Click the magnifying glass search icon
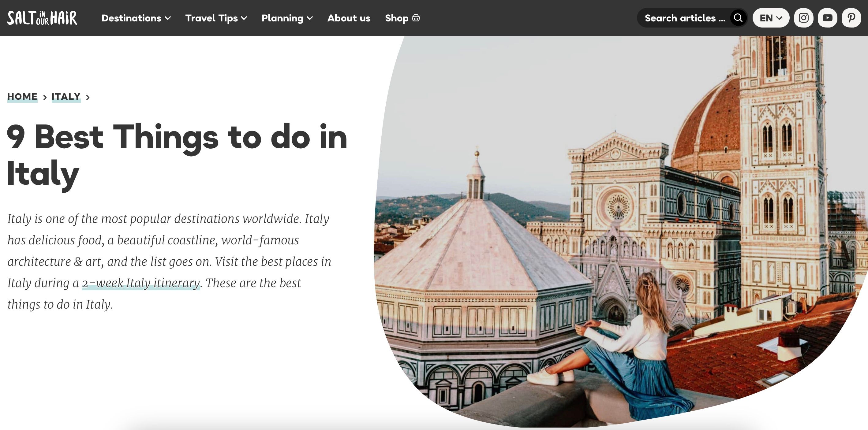Screen dimensions: 868x430 point(738,18)
